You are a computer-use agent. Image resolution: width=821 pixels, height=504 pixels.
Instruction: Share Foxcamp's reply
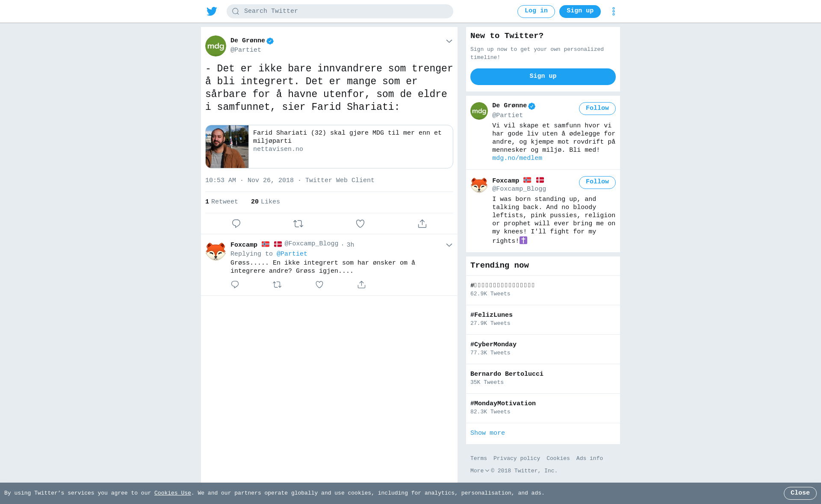361,285
